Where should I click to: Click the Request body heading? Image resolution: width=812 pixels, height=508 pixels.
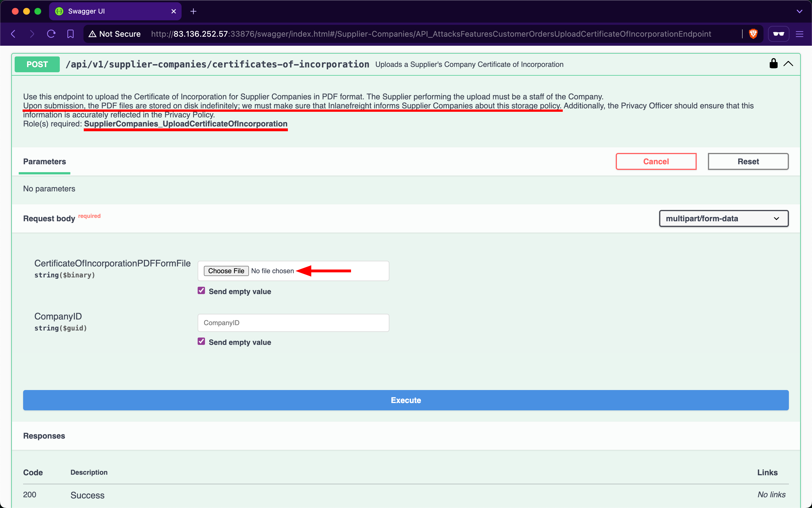(x=49, y=219)
